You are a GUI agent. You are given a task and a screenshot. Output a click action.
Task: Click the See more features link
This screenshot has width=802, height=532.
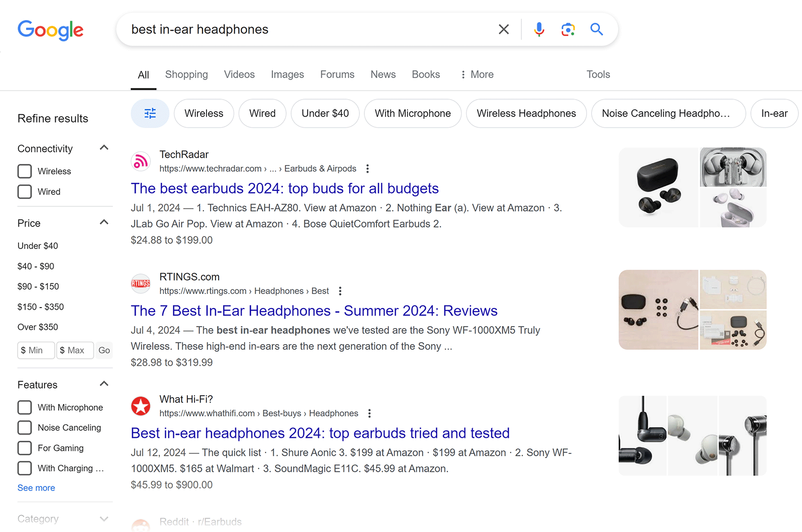(x=36, y=487)
